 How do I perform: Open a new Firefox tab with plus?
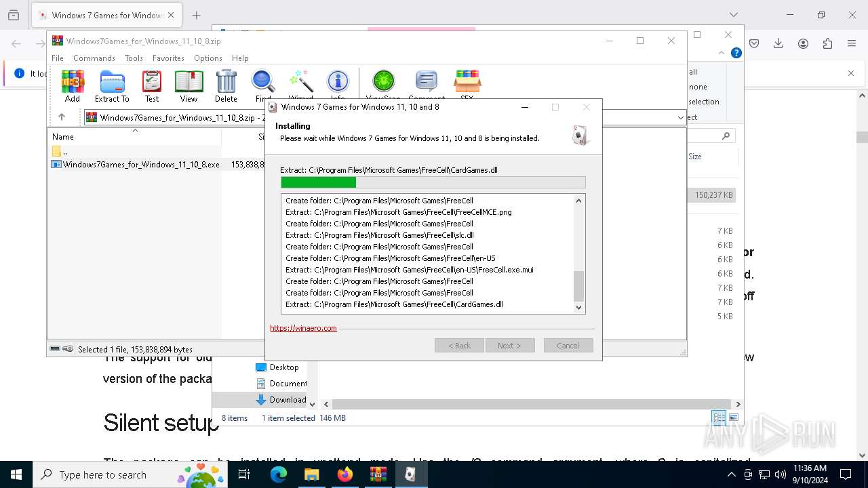(196, 15)
